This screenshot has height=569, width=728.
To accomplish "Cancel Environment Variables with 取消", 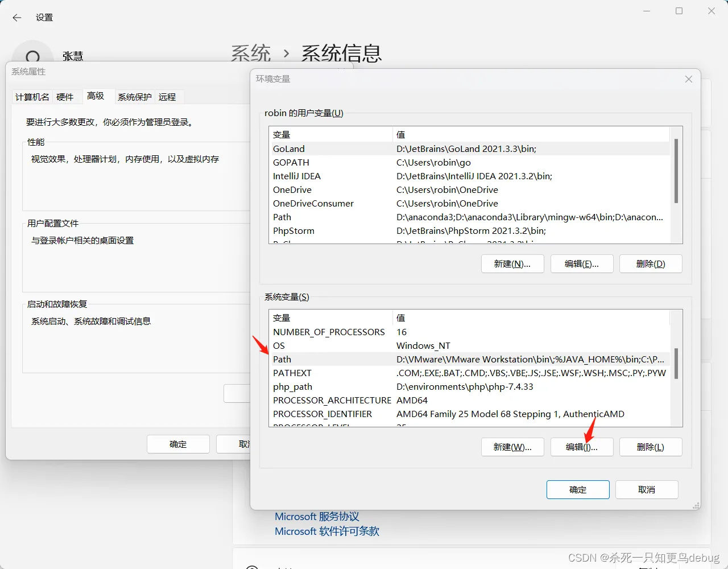I will [647, 490].
